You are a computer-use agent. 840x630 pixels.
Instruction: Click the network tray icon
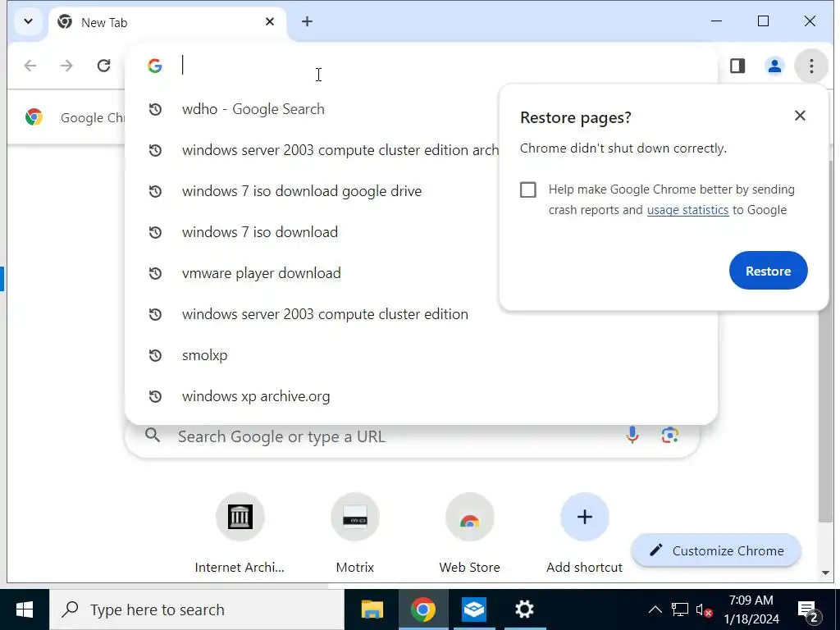(x=680, y=609)
